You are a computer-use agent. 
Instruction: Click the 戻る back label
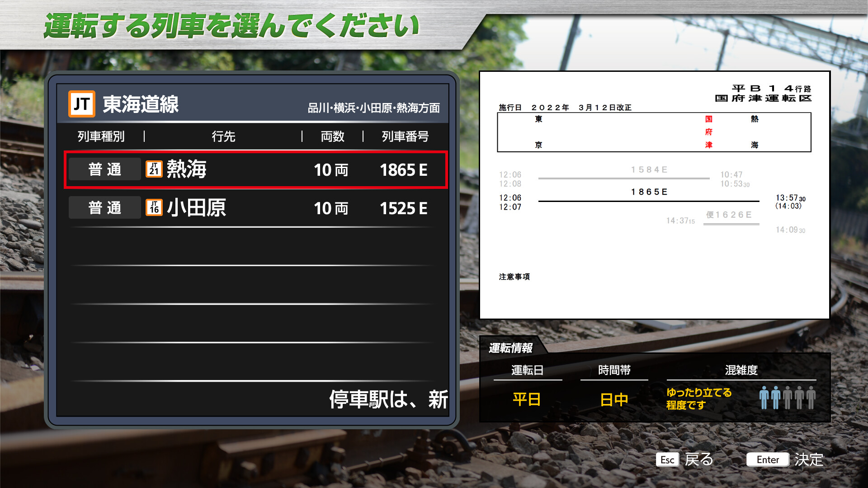coord(698,460)
